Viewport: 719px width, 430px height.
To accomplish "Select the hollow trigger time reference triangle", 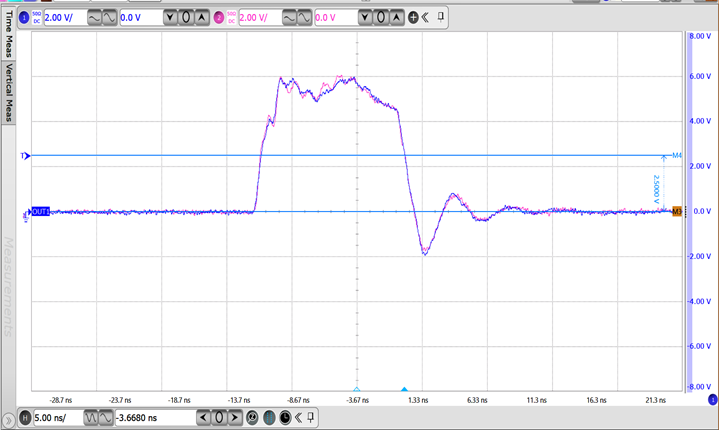I will point(357,389).
